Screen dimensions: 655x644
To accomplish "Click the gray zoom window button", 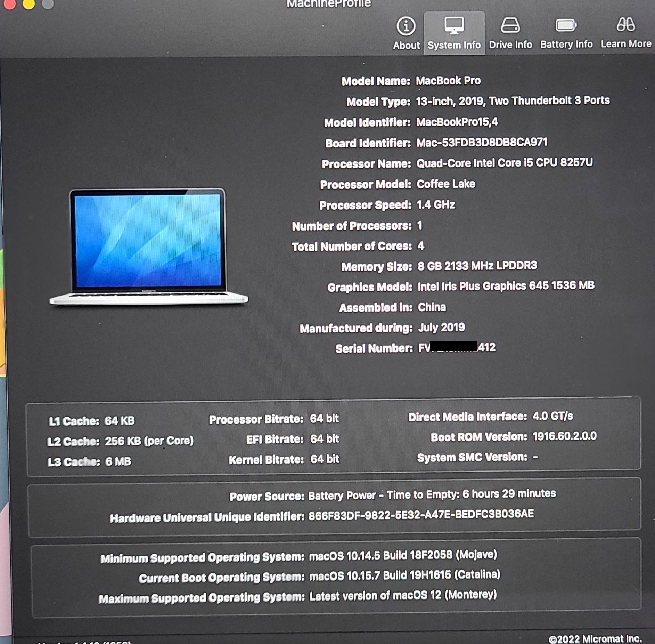I will point(48,3).
